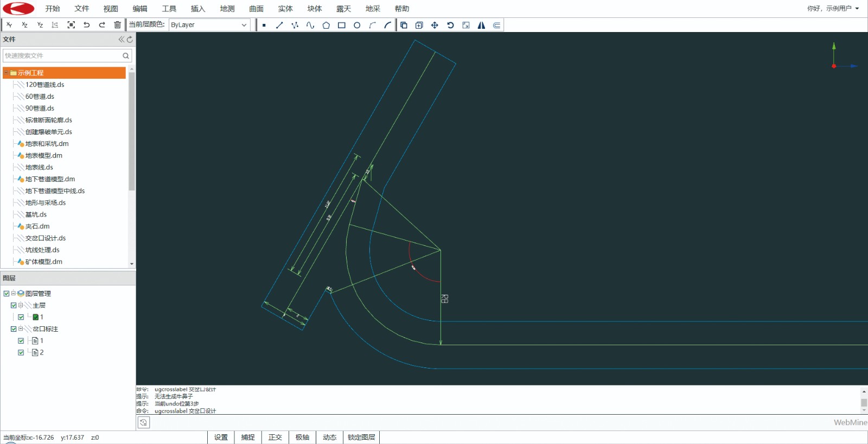This screenshot has height=444, width=868.
Task: Open the current layer color ByLayer dropdown
Action: 209,25
